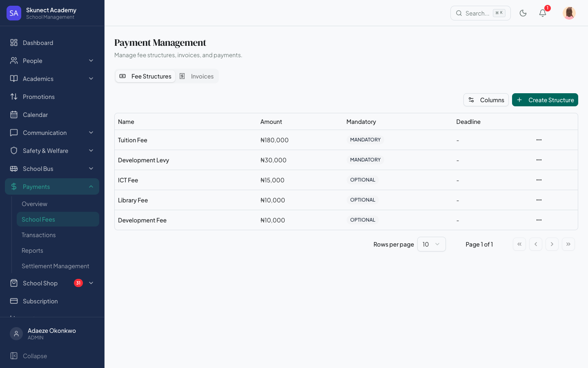Viewport: 588px width, 368px height.
Task: Click the Tuition Fee name cell
Action: coord(133,140)
